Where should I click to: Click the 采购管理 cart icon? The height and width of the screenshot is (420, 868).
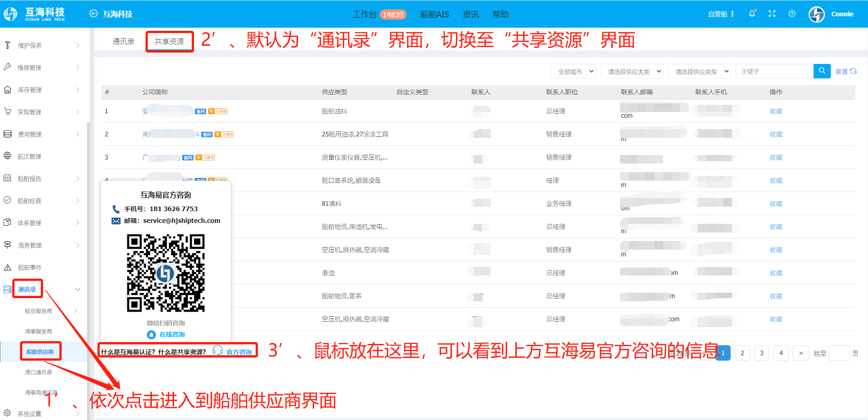tap(8, 111)
